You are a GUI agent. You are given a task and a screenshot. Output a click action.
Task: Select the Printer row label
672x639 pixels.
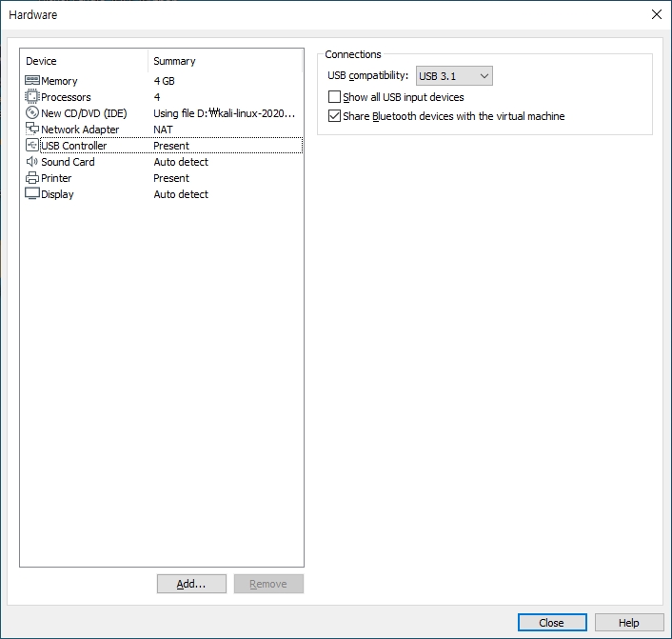pyautogui.click(x=56, y=178)
